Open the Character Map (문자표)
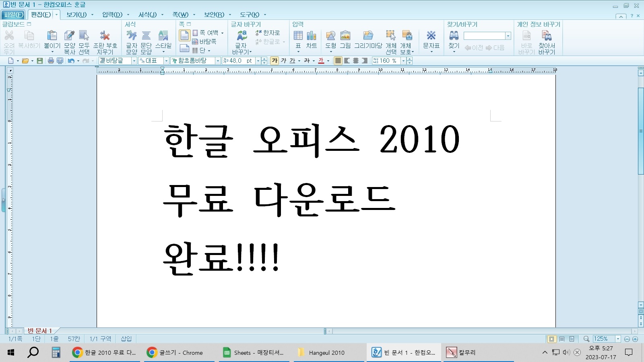 (x=431, y=38)
